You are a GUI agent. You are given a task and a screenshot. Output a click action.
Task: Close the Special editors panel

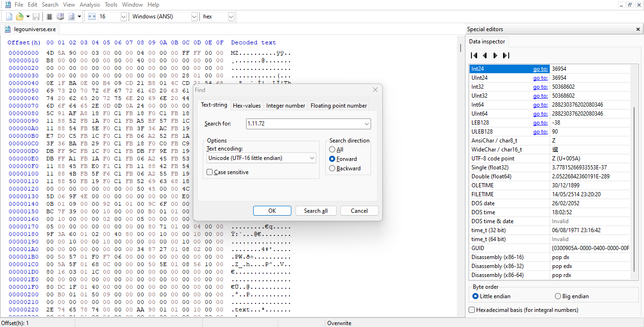tap(638, 29)
